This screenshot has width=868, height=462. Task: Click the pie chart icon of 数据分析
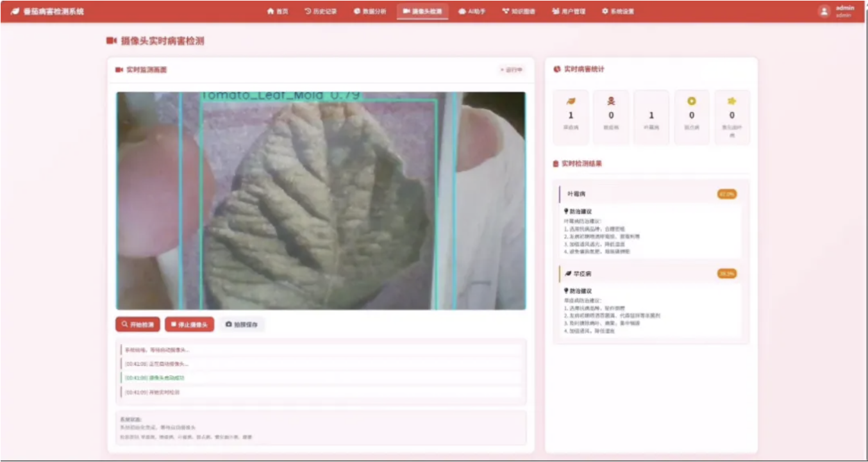[357, 12]
